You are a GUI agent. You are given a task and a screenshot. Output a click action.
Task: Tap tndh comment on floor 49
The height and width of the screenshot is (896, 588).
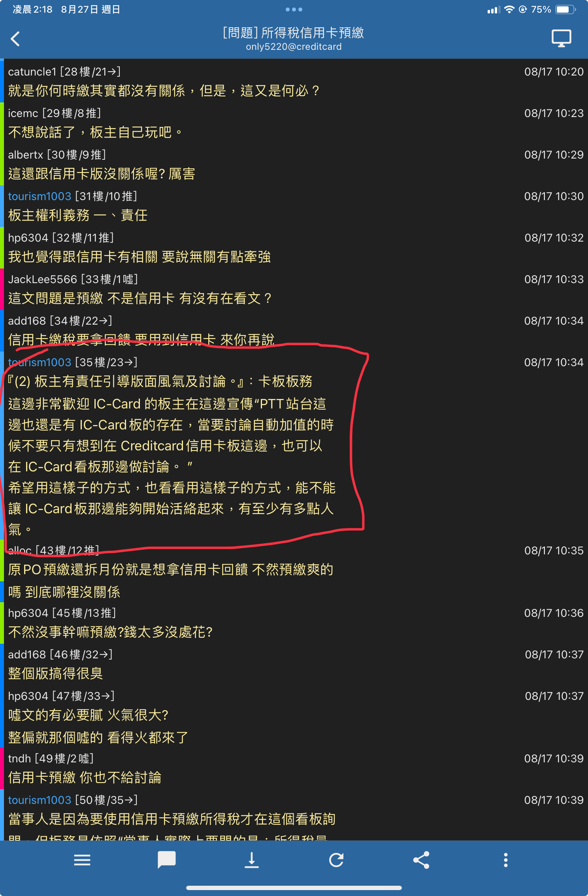294,768
